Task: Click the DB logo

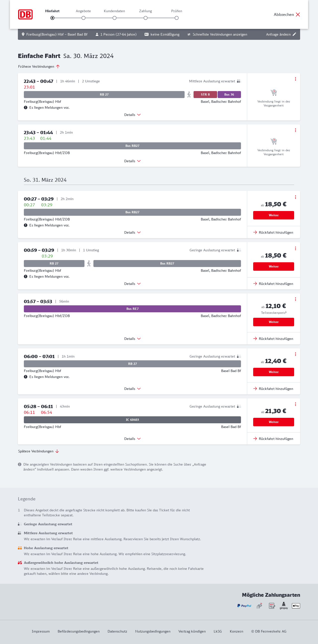Action: coord(25,14)
